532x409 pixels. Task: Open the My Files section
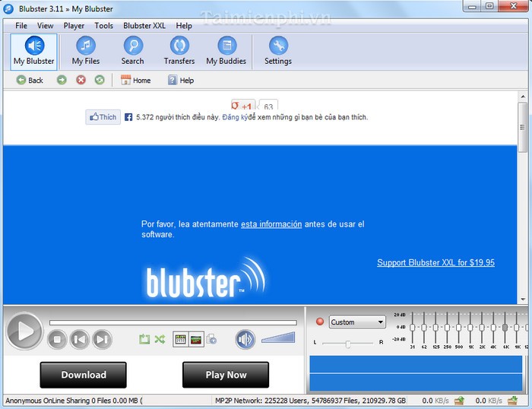pos(85,52)
